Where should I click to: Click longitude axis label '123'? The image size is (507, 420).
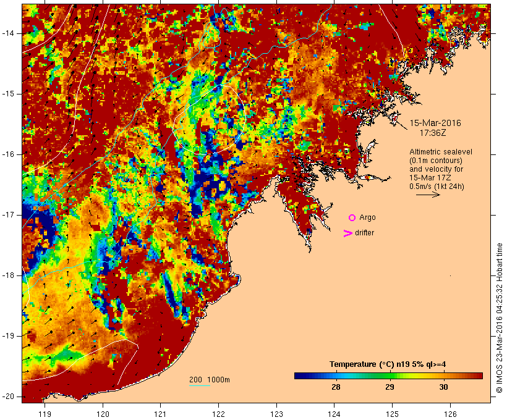276,414
